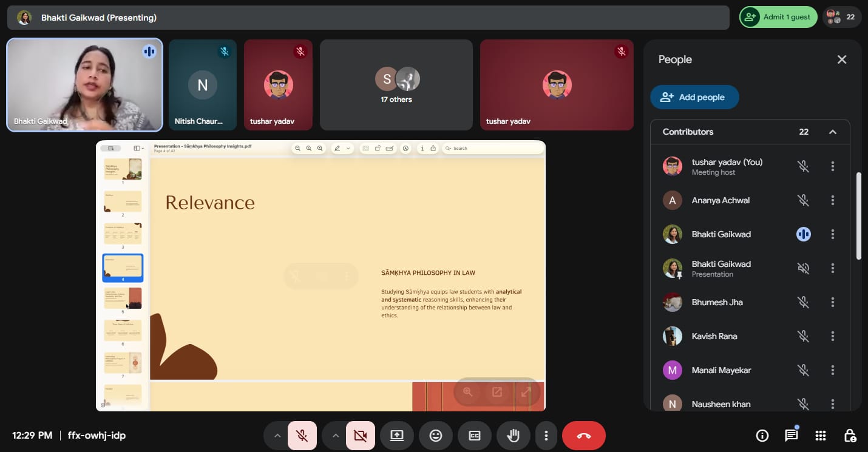Close the People side panel
The image size is (868, 452).
tap(842, 59)
